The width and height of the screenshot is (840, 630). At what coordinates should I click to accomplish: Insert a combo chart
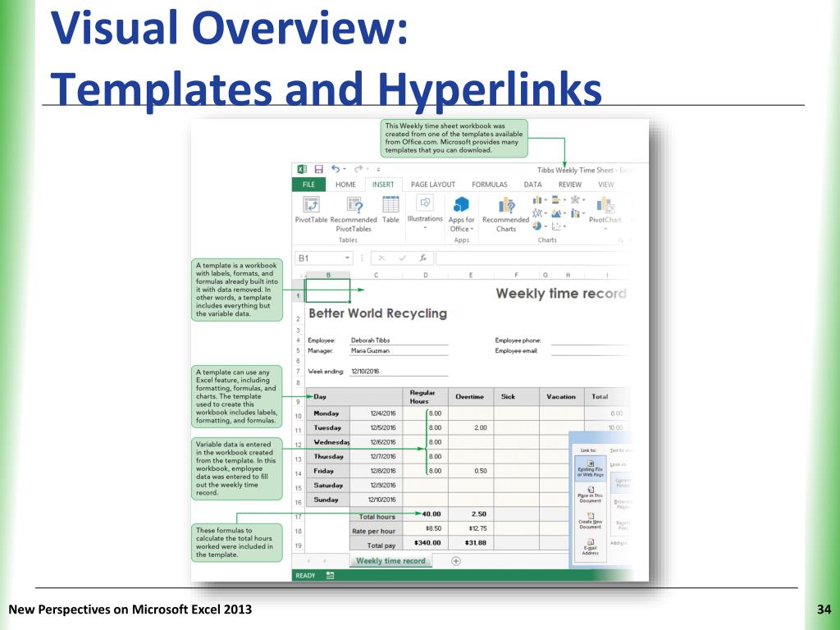coord(577,213)
